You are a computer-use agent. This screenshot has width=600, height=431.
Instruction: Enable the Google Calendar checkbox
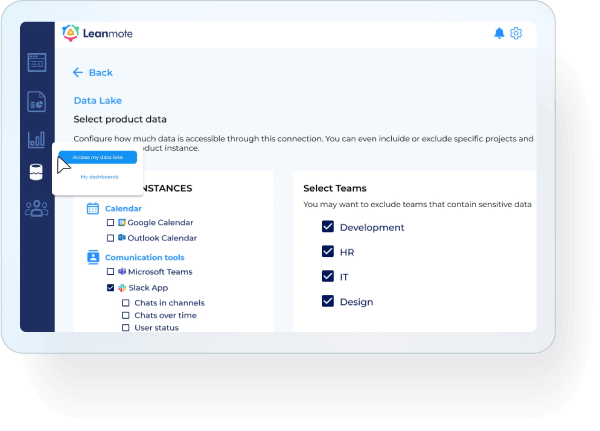110,222
